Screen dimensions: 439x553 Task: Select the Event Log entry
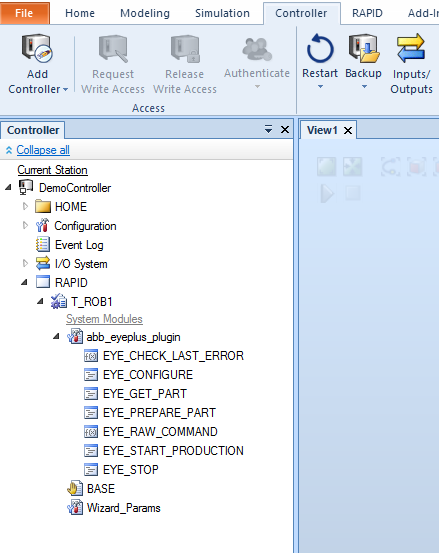click(x=79, y=245)
